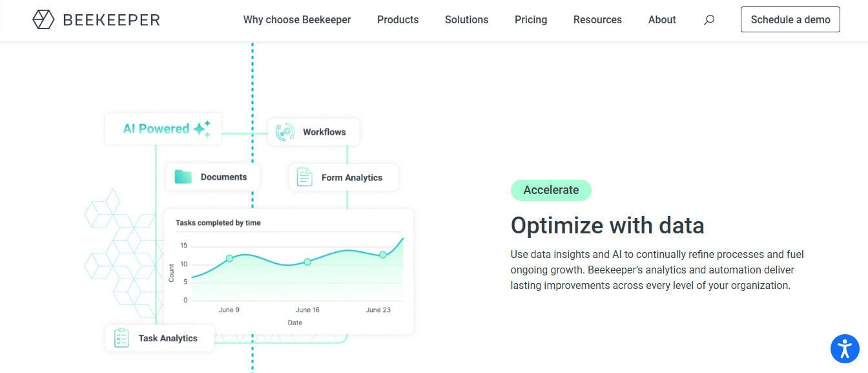Click the Schedule a demo button

click(x=790, y=19)
